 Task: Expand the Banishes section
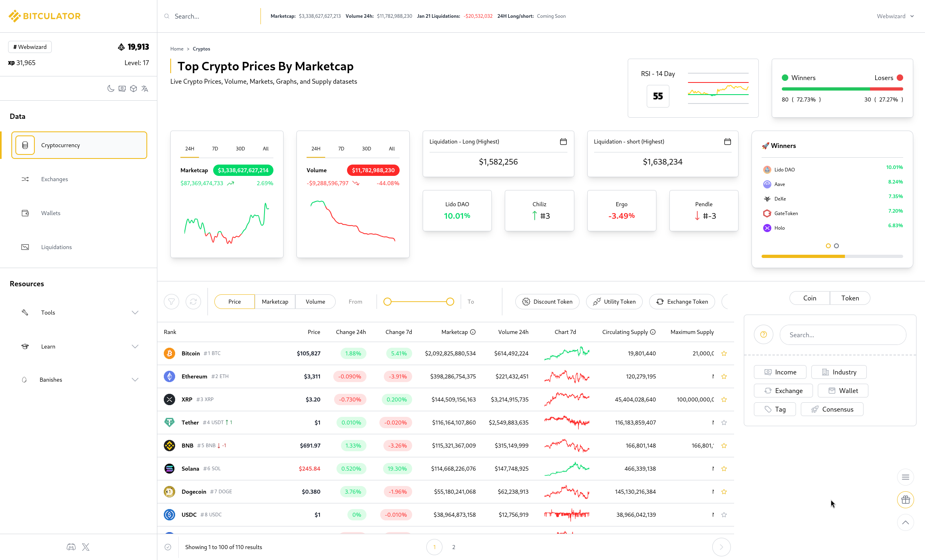[x=79, y=380]
